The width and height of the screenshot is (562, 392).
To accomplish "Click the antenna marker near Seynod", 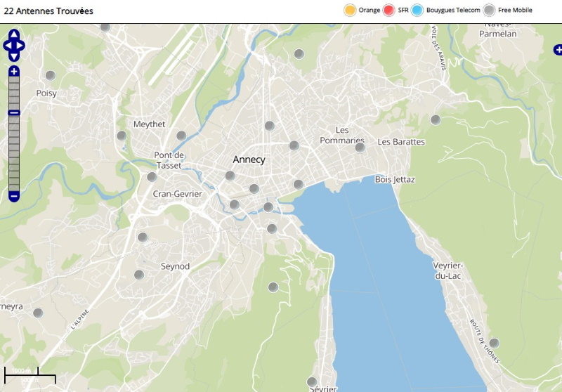I will tap(139, 275).
